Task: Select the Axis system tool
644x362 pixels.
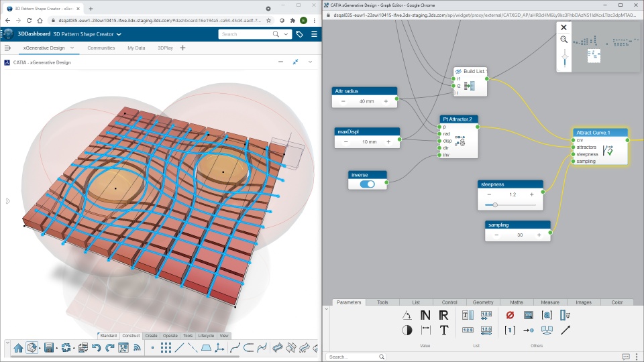Action: pyautogui.click(x=220, y=348)
